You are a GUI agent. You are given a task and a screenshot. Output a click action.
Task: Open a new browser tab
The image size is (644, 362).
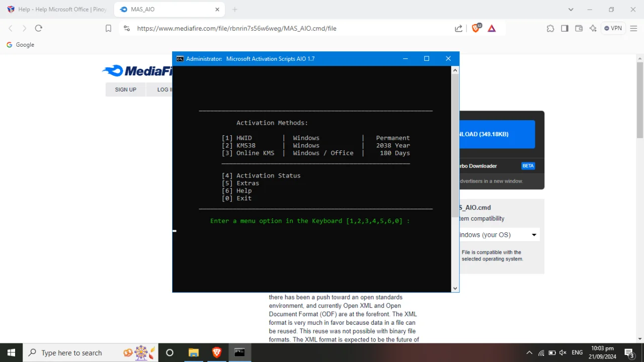pos(234,10)
